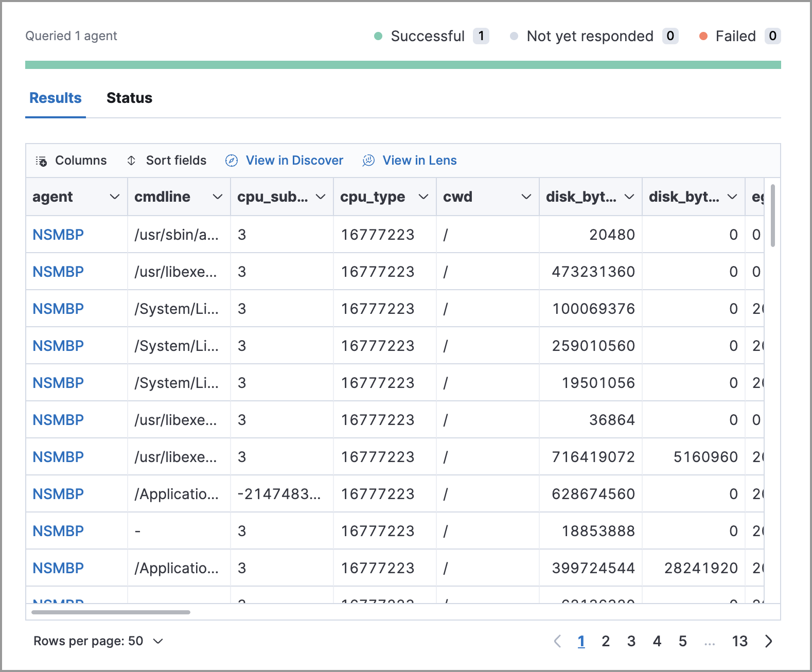The image size is (812, 672).
Task: Switch to the Status tab
Action: coord(129,98)
